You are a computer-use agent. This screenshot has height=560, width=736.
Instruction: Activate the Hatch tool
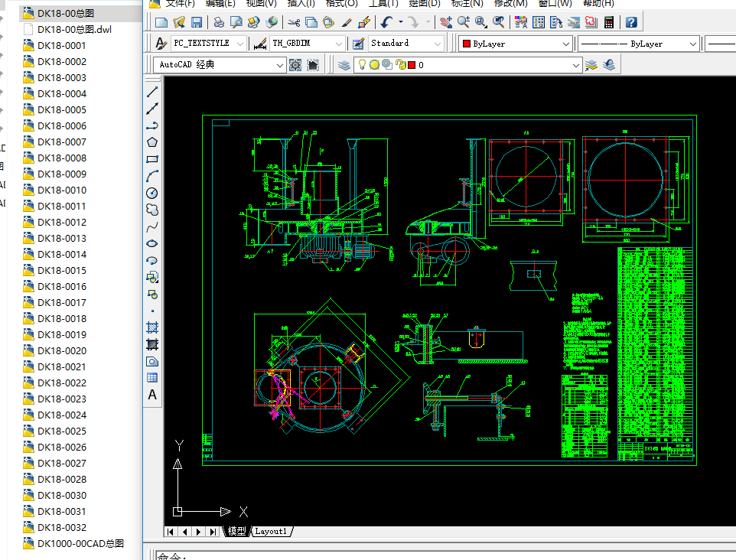(x=152, y=327)
